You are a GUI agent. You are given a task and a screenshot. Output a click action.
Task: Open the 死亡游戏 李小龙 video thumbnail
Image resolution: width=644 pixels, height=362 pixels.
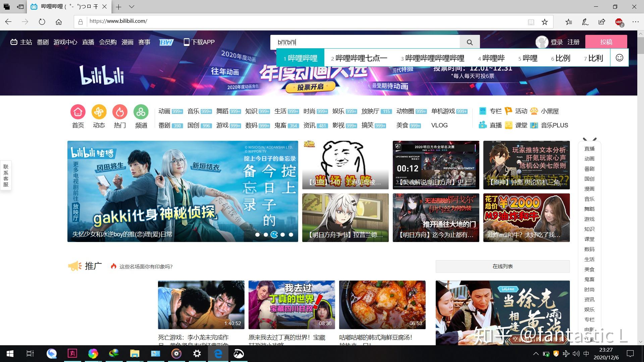tap(201, 305)
